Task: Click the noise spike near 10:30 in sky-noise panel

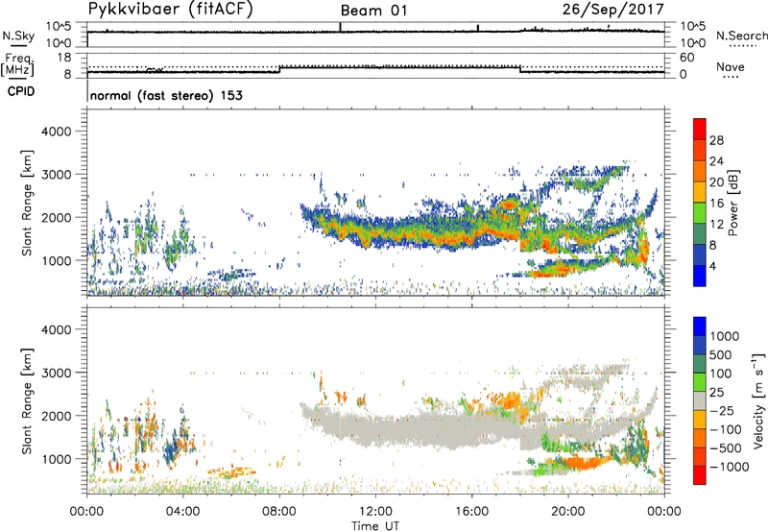Action: (x=341, y=27)
